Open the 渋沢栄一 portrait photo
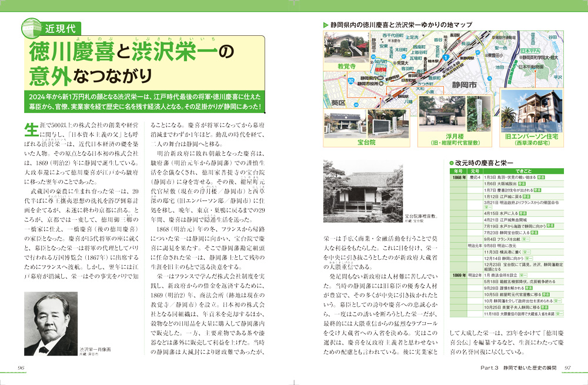 click(51, 323)
